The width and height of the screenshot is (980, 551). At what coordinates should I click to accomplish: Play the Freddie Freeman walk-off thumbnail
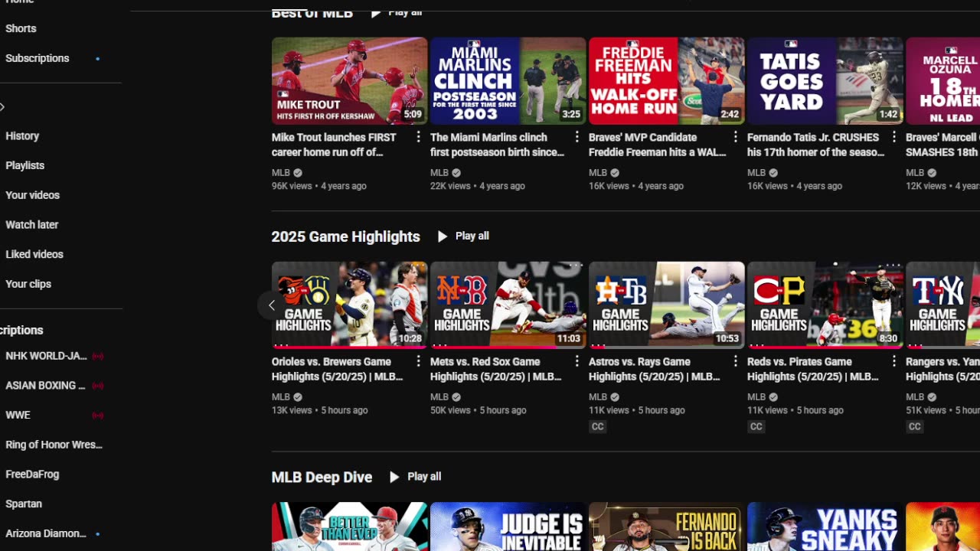point(666,80)
